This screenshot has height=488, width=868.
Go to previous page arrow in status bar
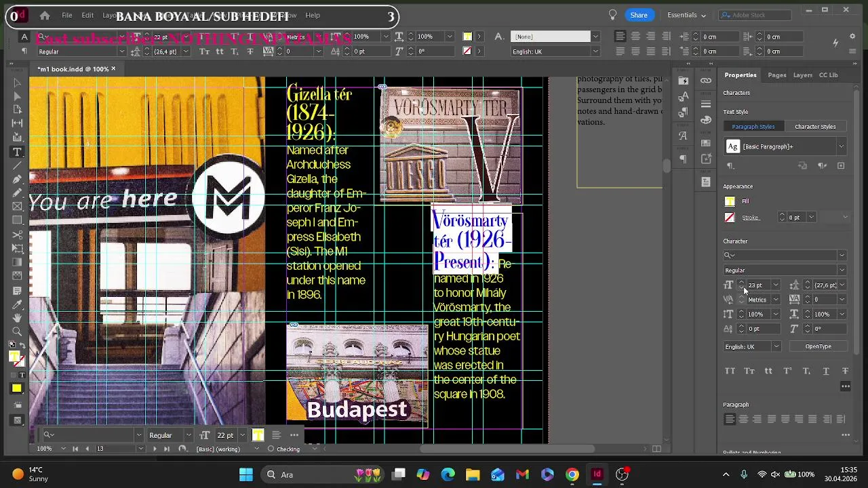click(87, 449)
